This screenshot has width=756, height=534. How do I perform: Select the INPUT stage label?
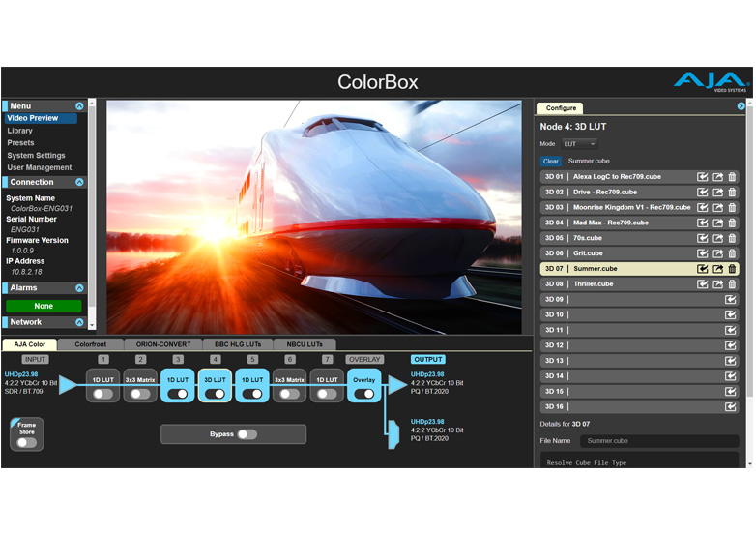[x=35, y=359]
